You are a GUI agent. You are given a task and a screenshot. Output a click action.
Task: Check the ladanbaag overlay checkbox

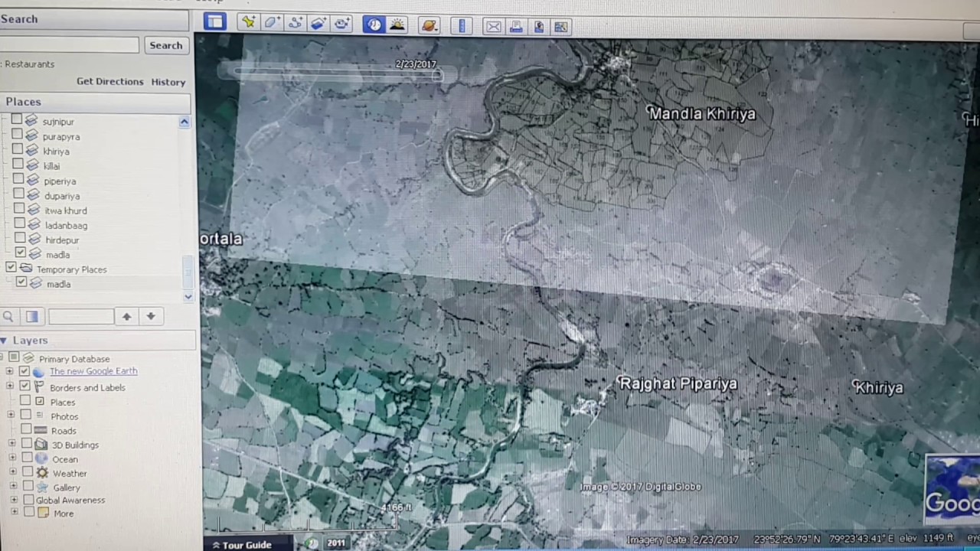(x=19, y=223)
